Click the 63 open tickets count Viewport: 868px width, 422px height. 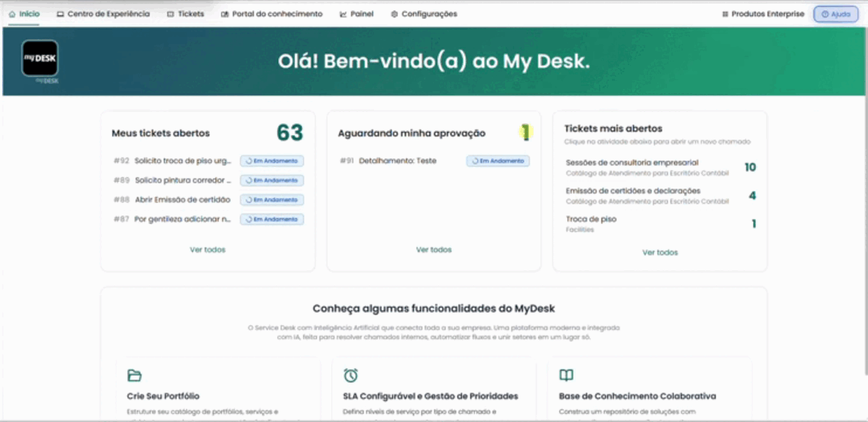point(290,132)
